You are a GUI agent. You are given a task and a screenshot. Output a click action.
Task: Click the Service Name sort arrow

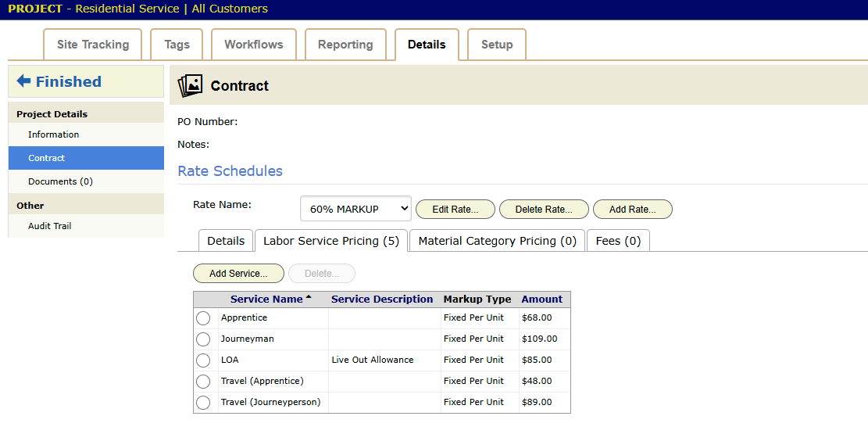[309, 297]
